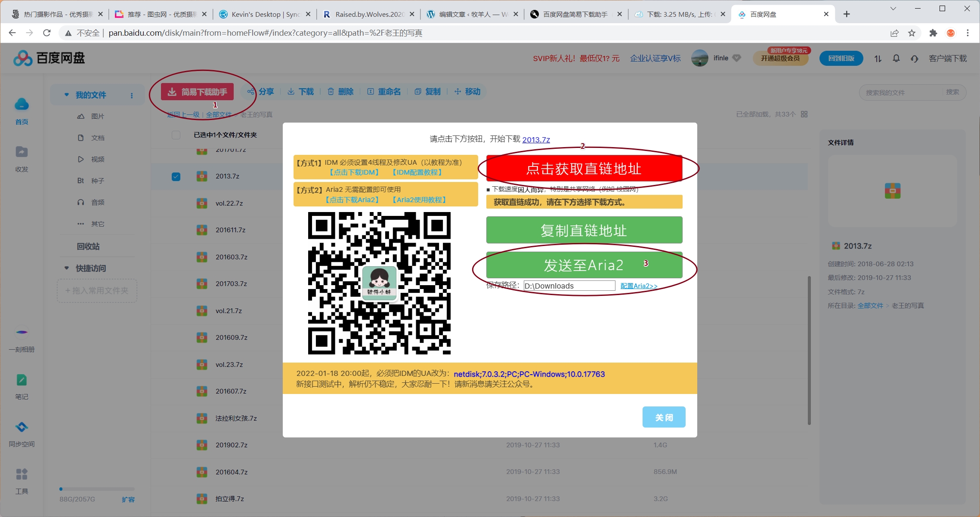980x517 pixels.
Task: Select 回收站 in the sidebar
Action: [x=88, y=246]
